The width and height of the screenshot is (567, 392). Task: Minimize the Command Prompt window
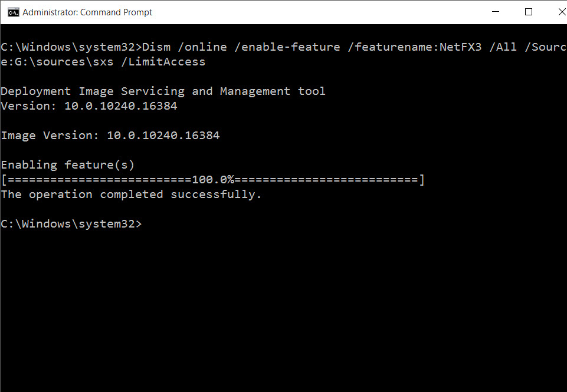[496, 12]
